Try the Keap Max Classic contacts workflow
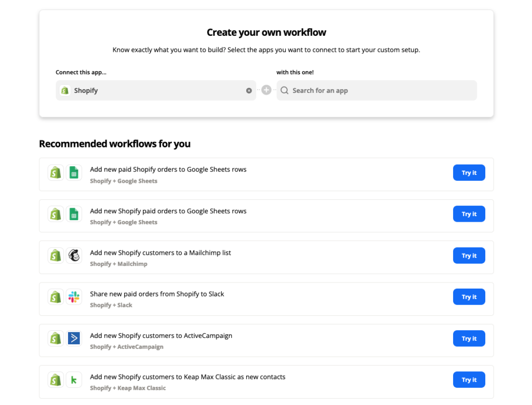532x405 pixels. click(x=469, y=380)
